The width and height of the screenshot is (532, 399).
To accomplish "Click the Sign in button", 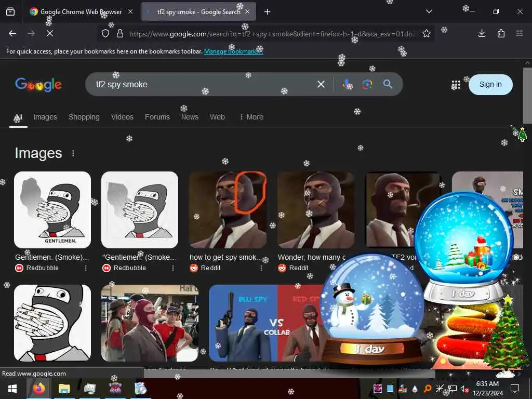I will click(x=490, y=85).
